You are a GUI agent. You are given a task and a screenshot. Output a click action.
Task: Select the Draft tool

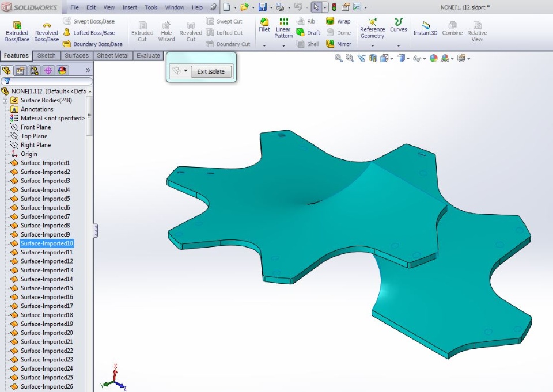[x=308, y=33]
